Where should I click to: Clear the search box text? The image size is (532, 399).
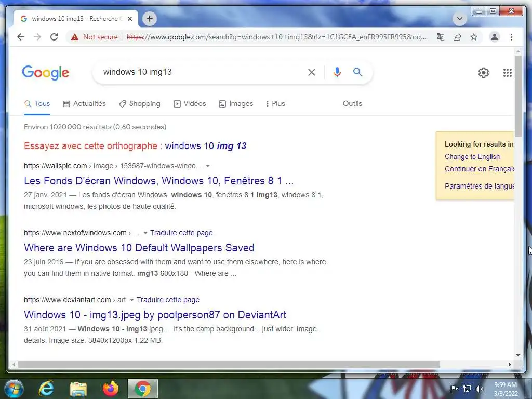(312, 72)
